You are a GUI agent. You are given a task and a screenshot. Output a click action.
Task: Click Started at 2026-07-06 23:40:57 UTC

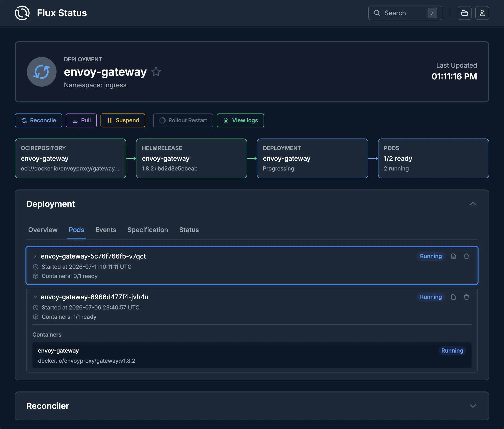90,307
